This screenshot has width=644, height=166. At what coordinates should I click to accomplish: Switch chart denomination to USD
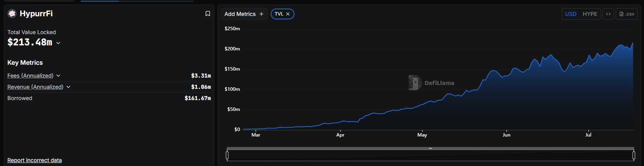coord(571,14)
